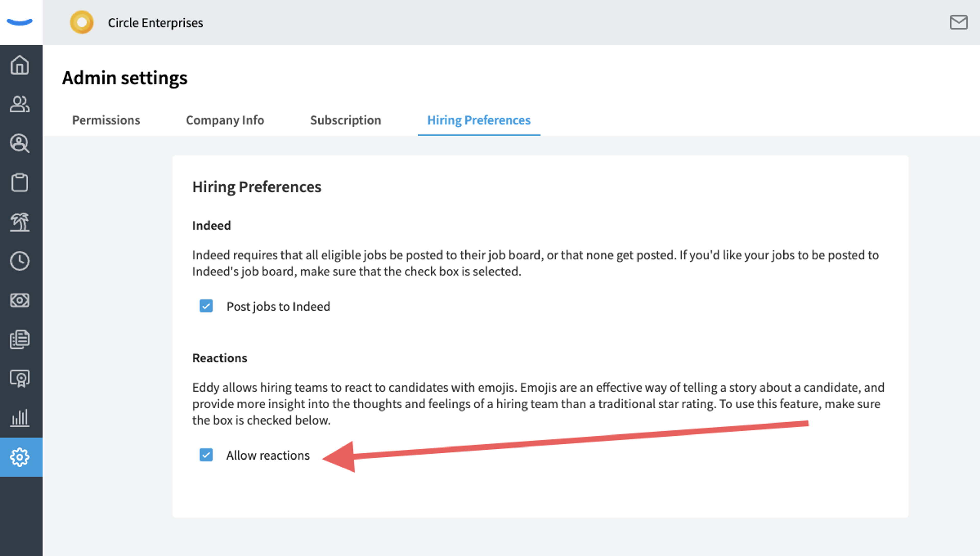Image resolution: width=980 pixels, height=556 pixels.
Task: Open the money payroll icon
Action: tap(19, 300)
